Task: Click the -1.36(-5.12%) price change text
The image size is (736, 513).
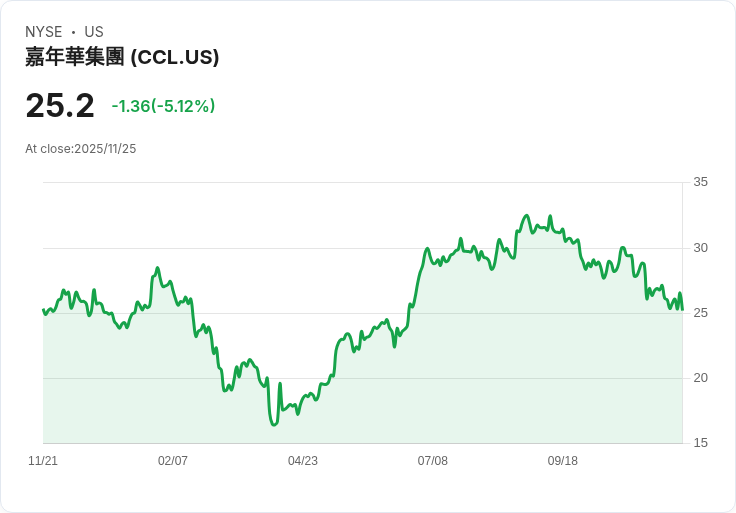Action: [163, 106]
